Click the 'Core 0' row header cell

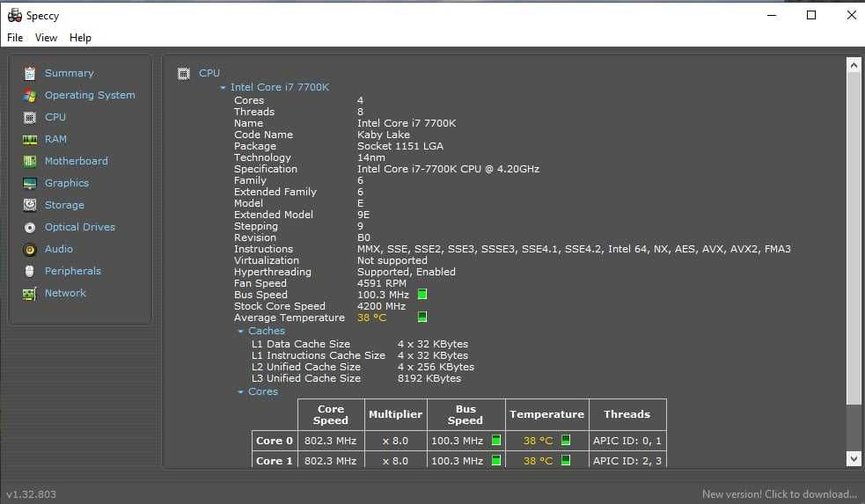point(275,441)
